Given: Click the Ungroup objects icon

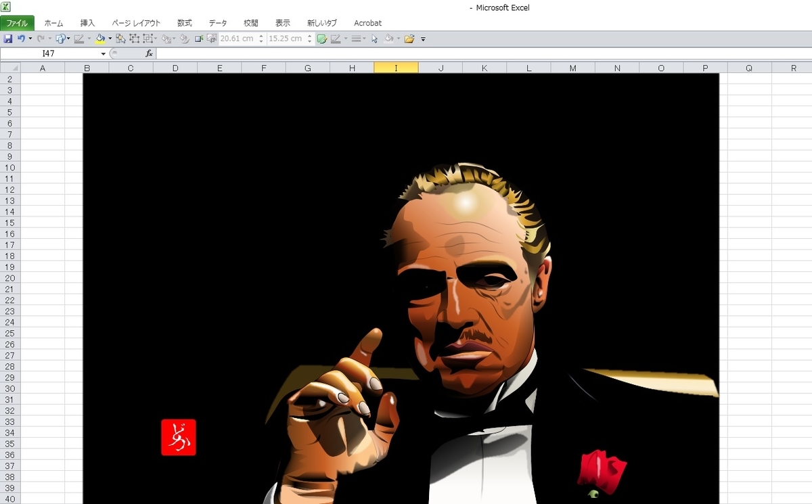Looking at the screenshot, I should pos(148,39).
